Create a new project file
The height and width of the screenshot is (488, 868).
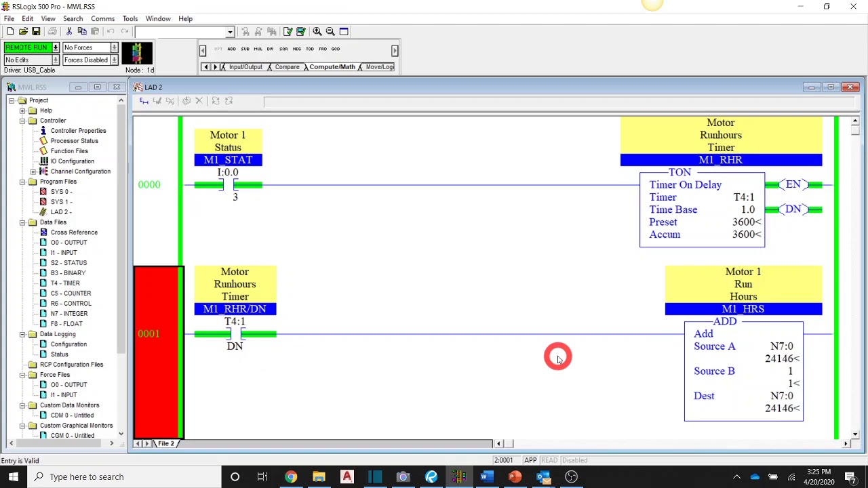10,31
